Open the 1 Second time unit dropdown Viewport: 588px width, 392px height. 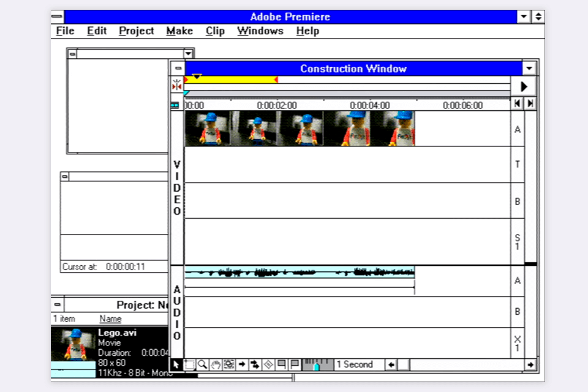click(355, 364)
